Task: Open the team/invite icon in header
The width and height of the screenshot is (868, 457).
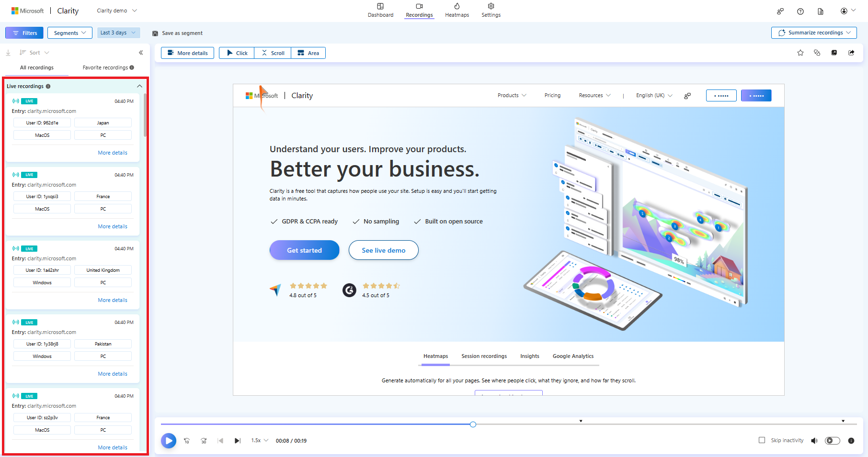Action: [x=780, y=11]
